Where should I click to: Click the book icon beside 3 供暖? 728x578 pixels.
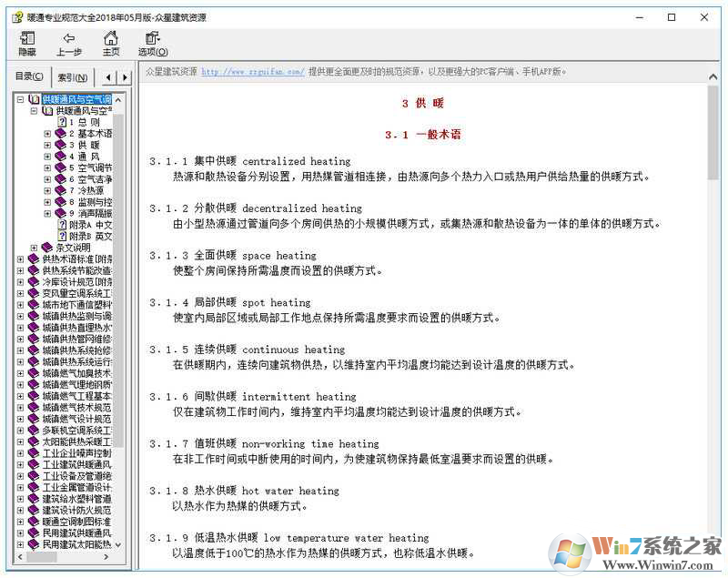tap(60, 145)
